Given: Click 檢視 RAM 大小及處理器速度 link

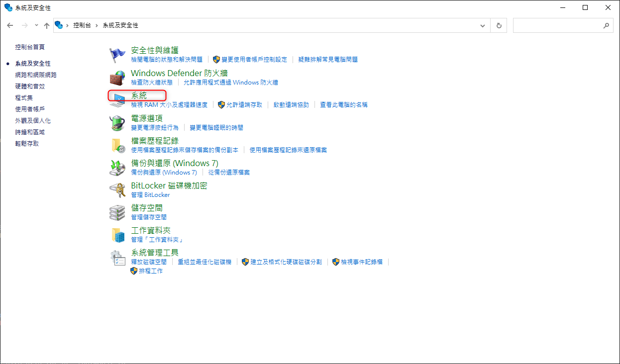Looking at the screenshot, I should point(169,105).
